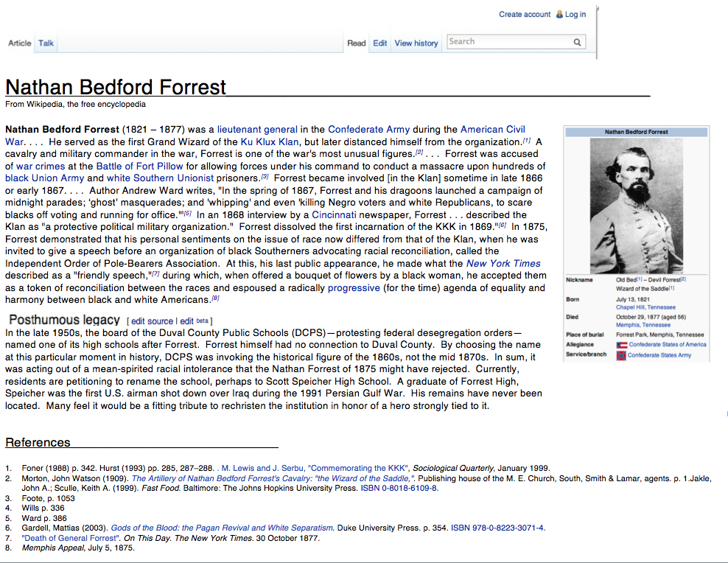The height and width of the screenshot is (563, 728).
Task: Click the Log in link
Action: coord(575,14)
